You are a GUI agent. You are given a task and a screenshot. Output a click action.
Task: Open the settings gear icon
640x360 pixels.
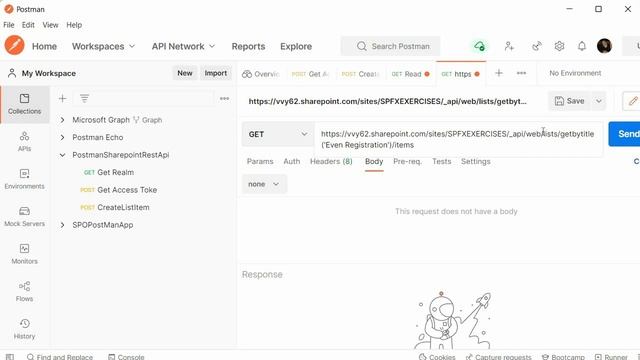[559, 46]
